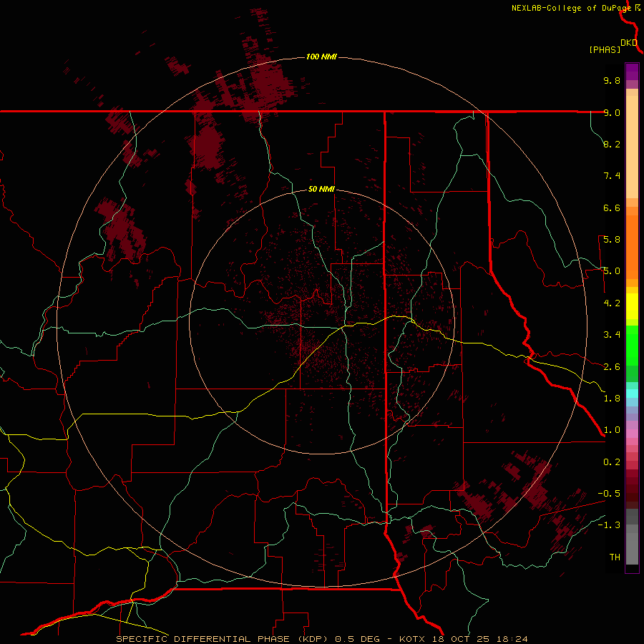Click the DKD label in the top-right corner
Screen dimensions: 644x644
point(629,43)
